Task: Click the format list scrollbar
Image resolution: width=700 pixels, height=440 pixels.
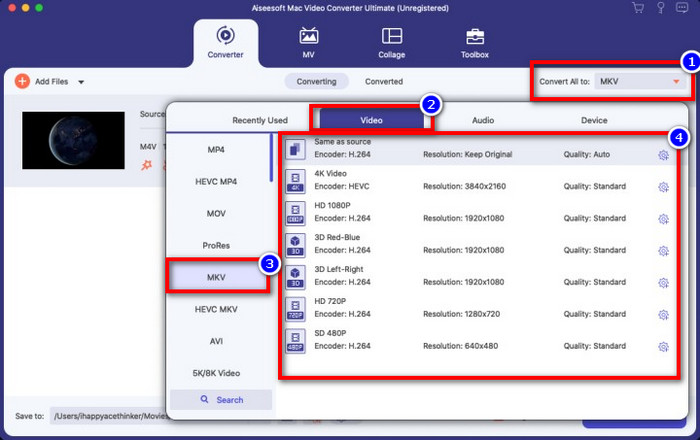Action: (x=271, y=158)
